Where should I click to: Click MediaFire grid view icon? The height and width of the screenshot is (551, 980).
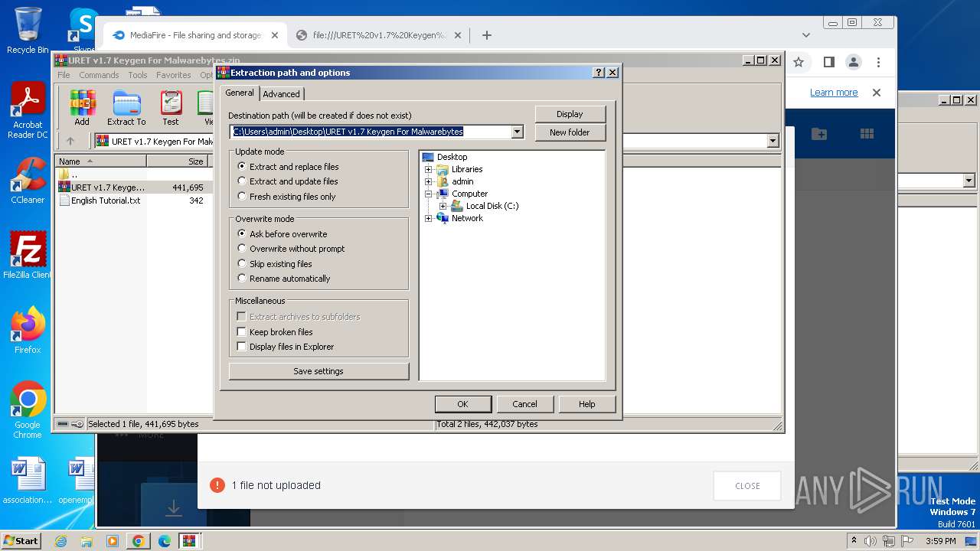(x=867, y=134)
